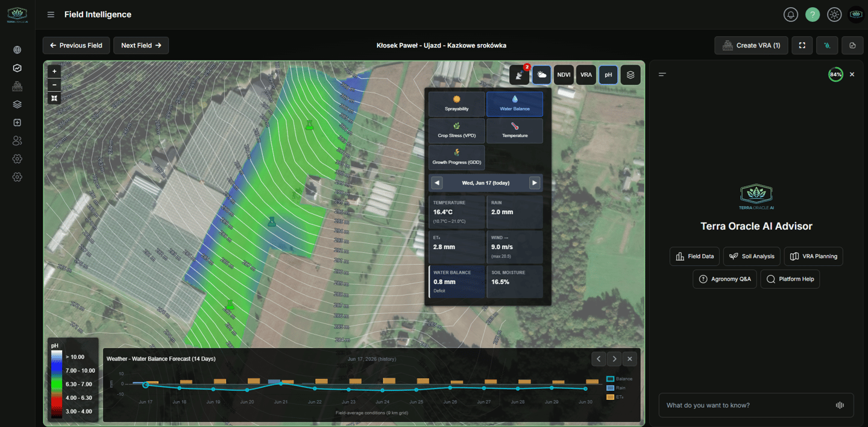
Task: Open the upper gear settings sidebar icon
Action: coord(17,159)
